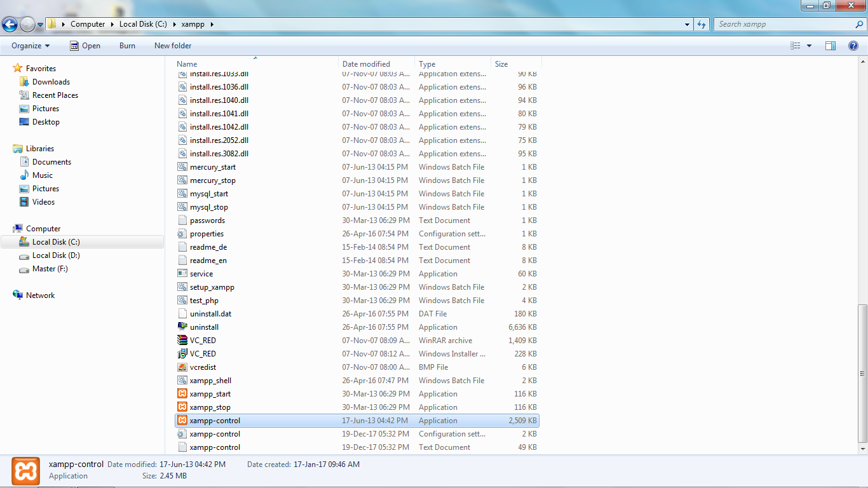
Task: Expand the arrow after Computer in breadcrumb
Action: (x=112, y=24)
